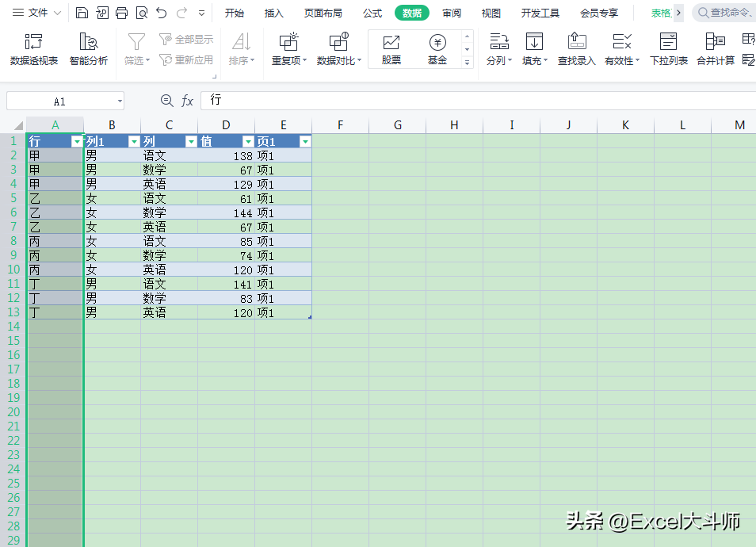
Task: Switch to the 审阅 tab
Action: click(x=452, y=13)
